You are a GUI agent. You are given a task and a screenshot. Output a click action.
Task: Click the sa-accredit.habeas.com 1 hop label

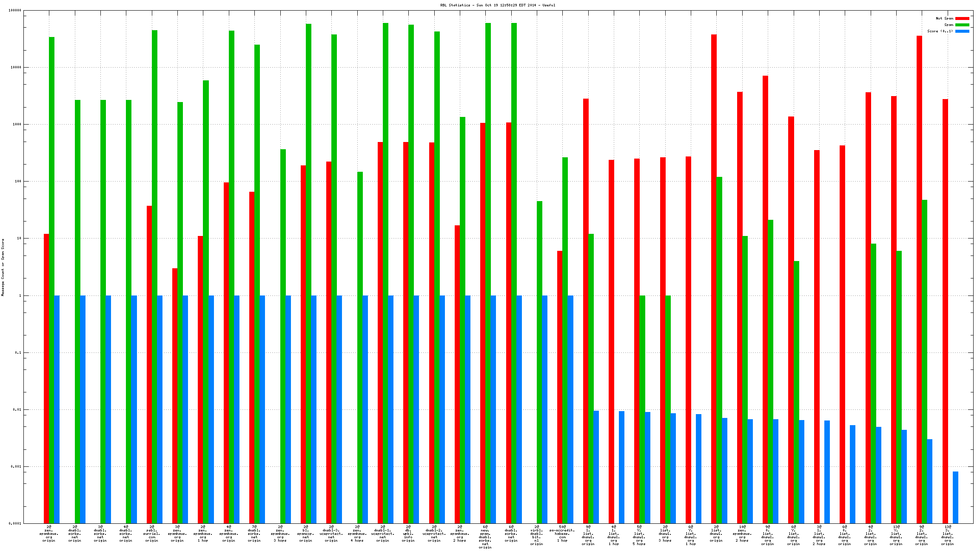[562, 534]
